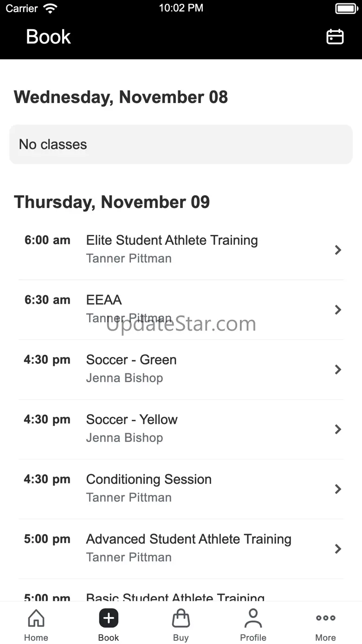Switch to the Home tab label

point(36,637)
